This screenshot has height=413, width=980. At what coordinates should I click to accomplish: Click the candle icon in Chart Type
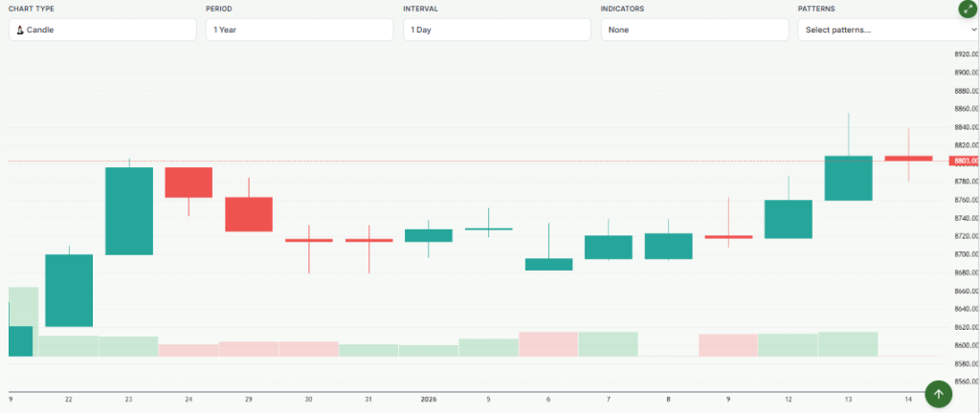point(19,30)
